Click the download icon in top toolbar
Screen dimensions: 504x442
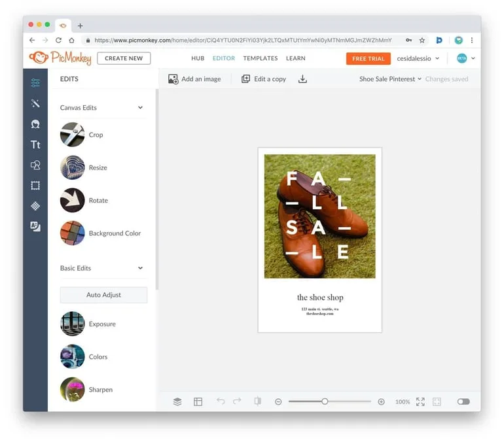[x=302, y=79]
